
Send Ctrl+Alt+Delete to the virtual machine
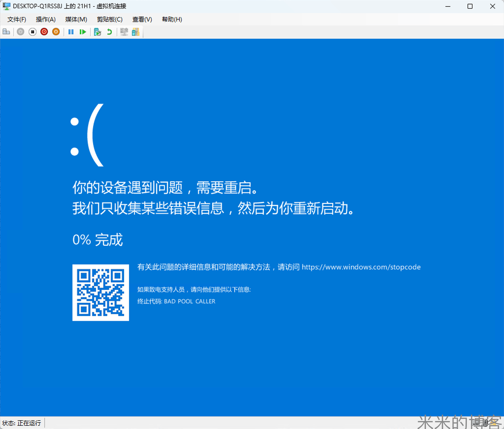click(x=6, y=32)
